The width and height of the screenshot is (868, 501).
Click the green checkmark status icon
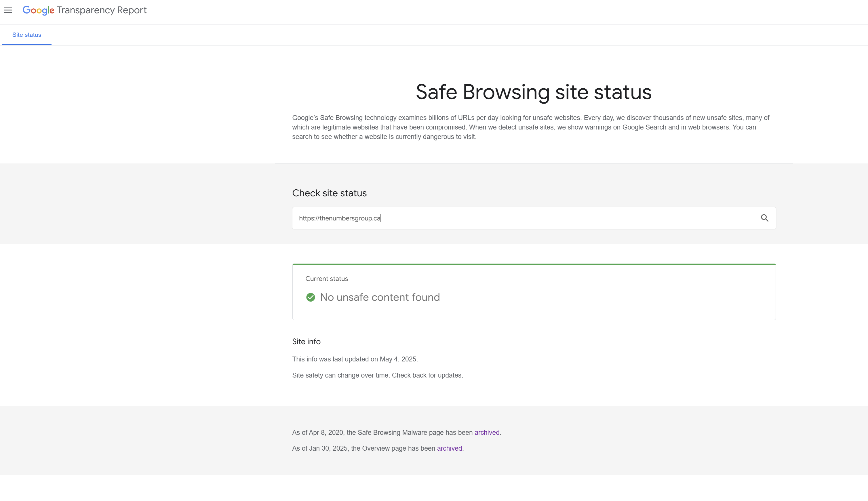click(x=310, y=297)
